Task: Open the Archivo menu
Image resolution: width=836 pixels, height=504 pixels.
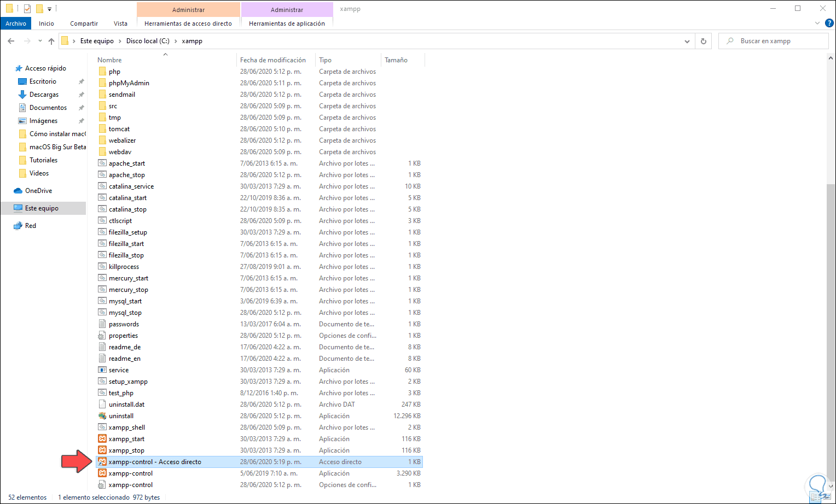Action: click(x=16, y=24)
